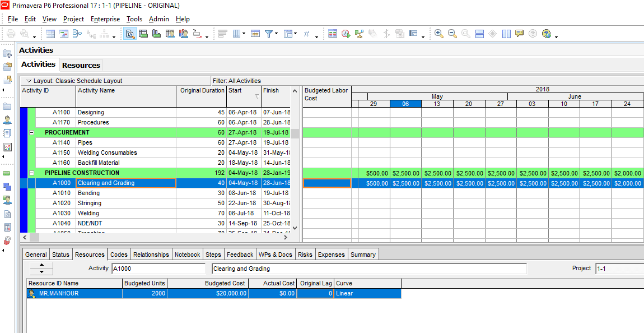
Task: Open the Tools menu
Action: click(x=134, y=19)
